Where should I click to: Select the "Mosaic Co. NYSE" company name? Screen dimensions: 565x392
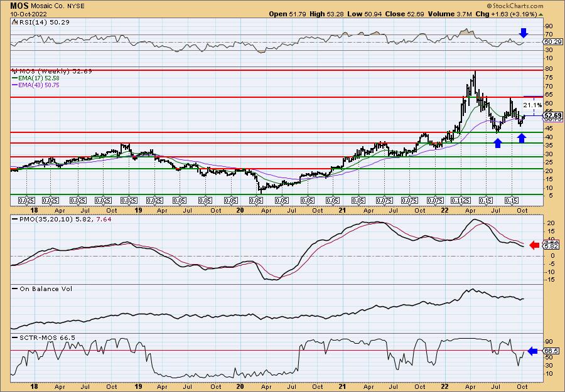pyautogui.click(x=59, y=6)
